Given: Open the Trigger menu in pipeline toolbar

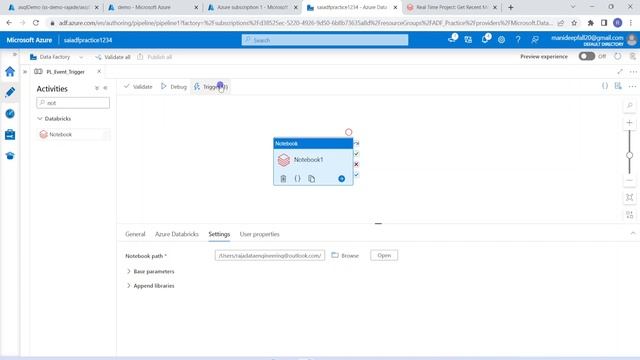Looking at the screenshot, I should click(211, 87).
